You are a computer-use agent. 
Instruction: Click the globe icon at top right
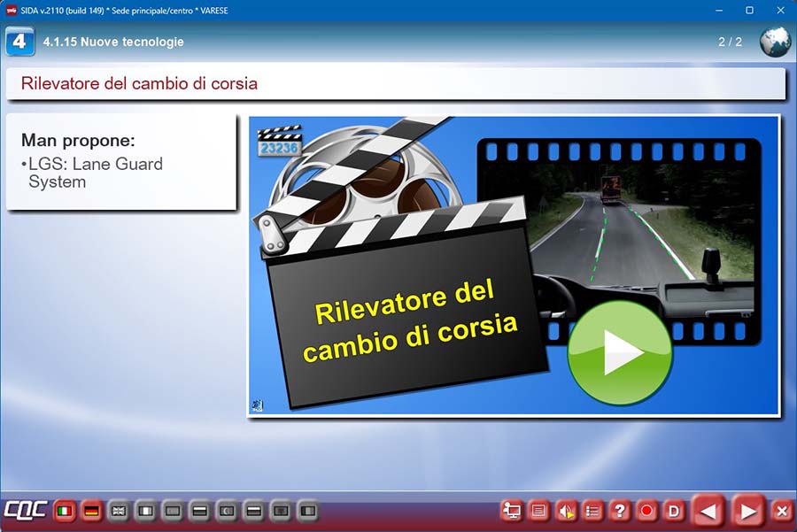pyautogui.click(x=775, y=42)
